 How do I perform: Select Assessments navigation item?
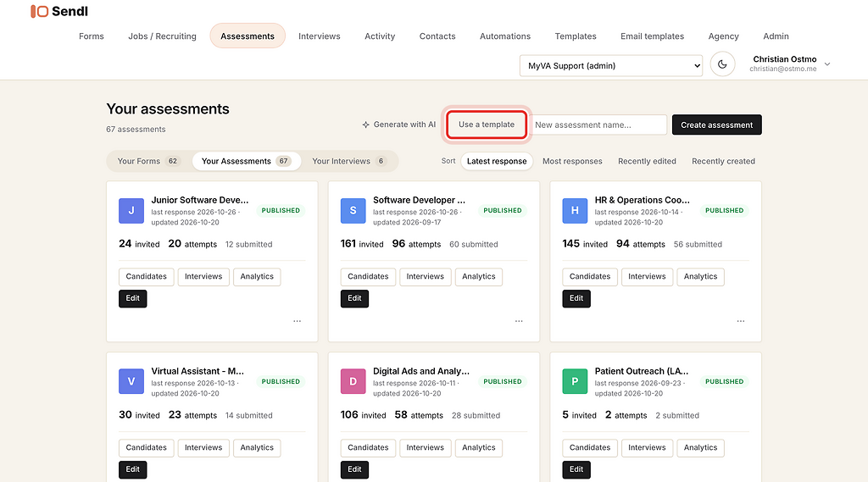click(248, 36)
